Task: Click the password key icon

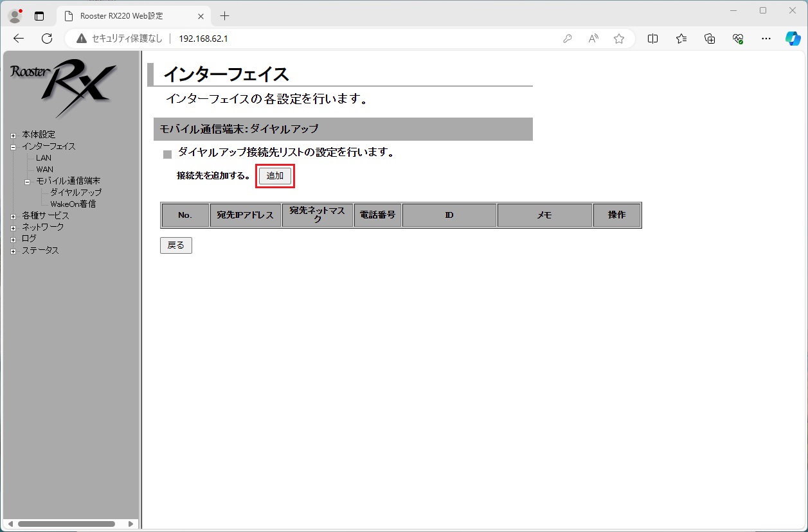Action: pyautogui.click(x=568, y=39)
